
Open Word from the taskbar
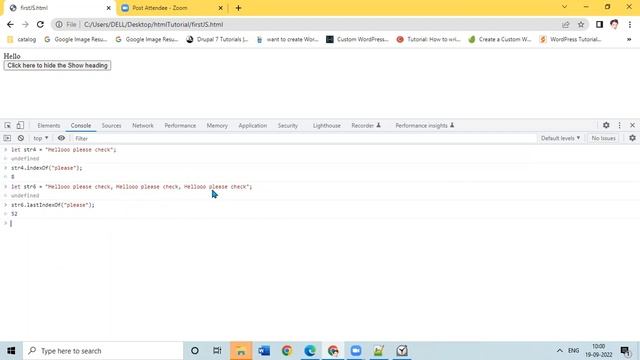click(x=264, y=351)
